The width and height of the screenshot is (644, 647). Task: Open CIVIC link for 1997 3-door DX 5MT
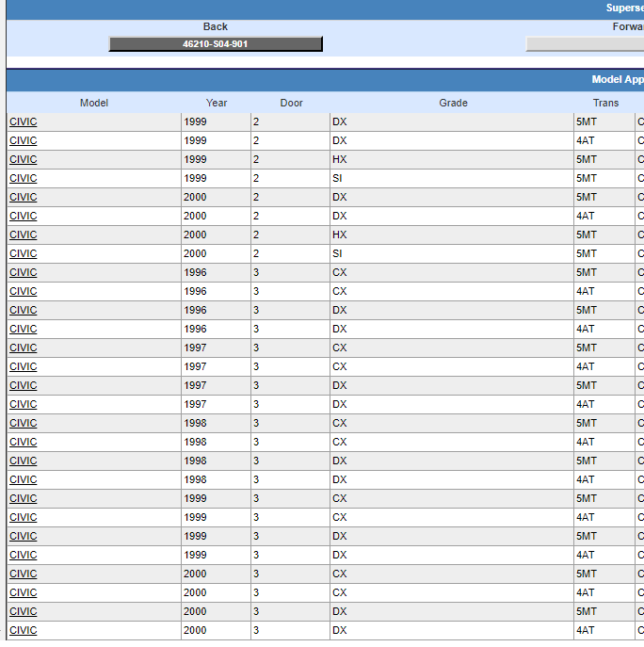pyautogui.click(x=24, y=385)
